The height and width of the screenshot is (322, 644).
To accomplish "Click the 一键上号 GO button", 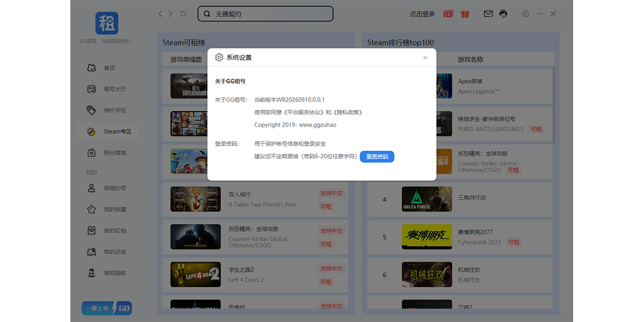I will 107,309.
